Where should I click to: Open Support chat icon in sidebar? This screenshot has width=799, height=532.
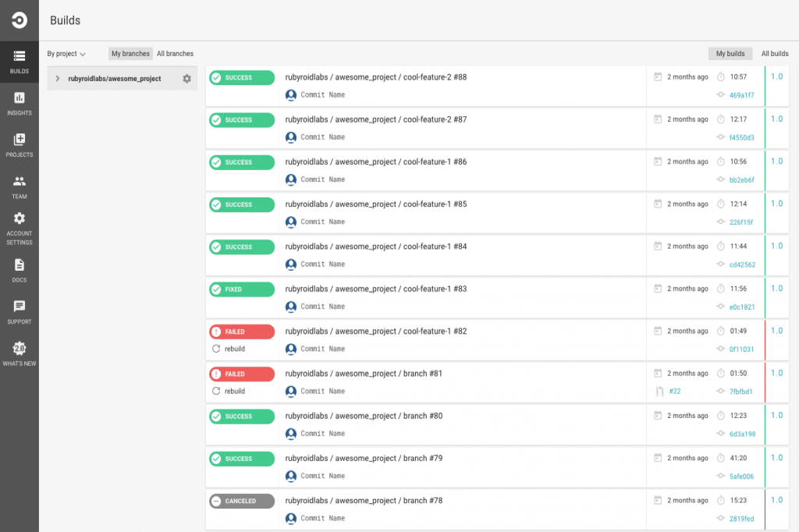(x=20, y=311)
